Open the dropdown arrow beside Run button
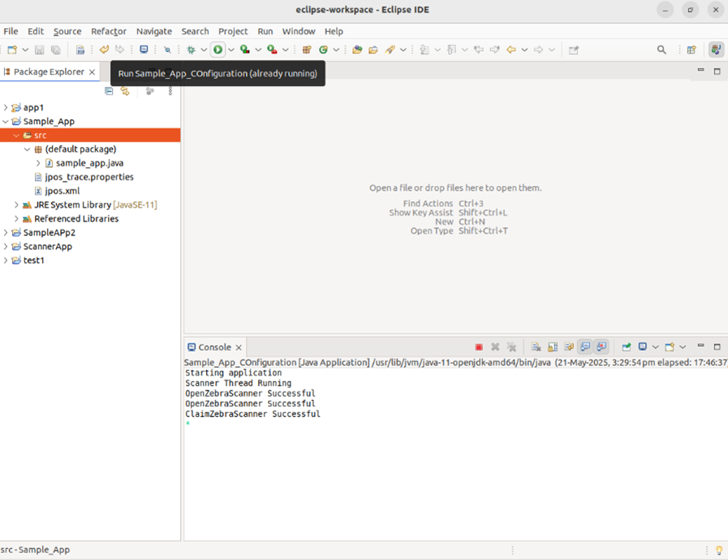 tap(230, 50)
